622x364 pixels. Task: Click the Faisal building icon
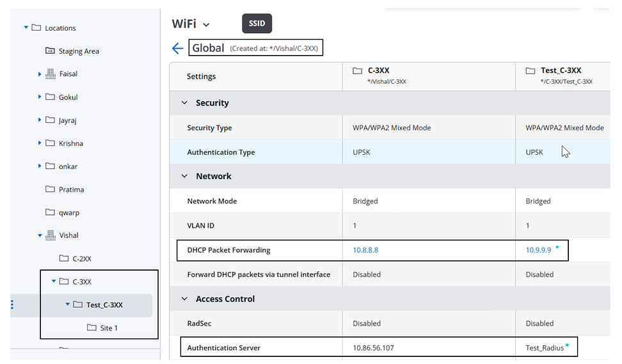point(51,74)
